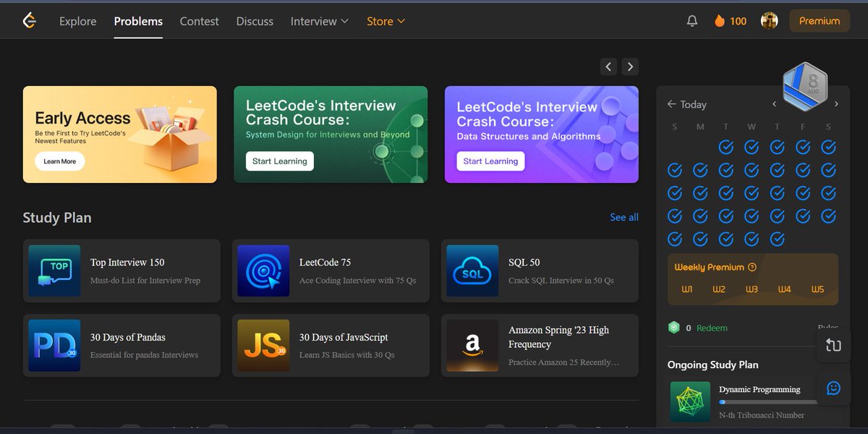
Task: Open the LeetCode 75 title text
Action: coord(325,263)
